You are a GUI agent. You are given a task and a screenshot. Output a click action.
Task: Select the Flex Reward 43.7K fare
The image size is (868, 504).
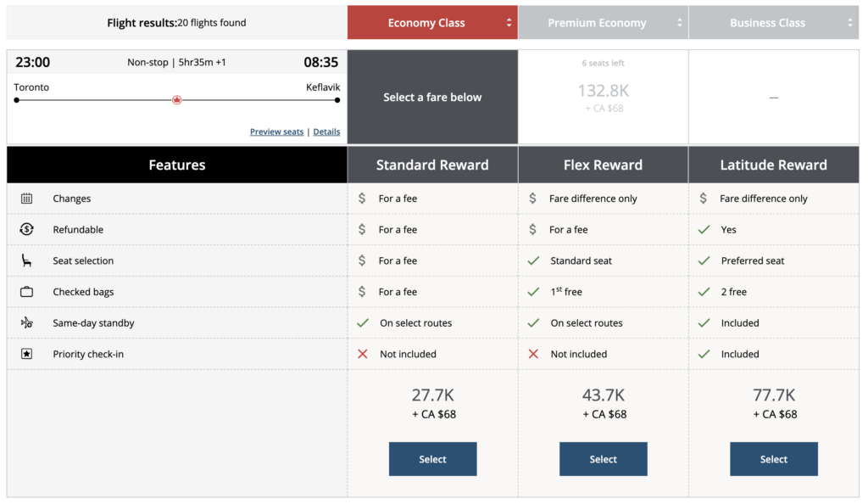click(603, 459)
